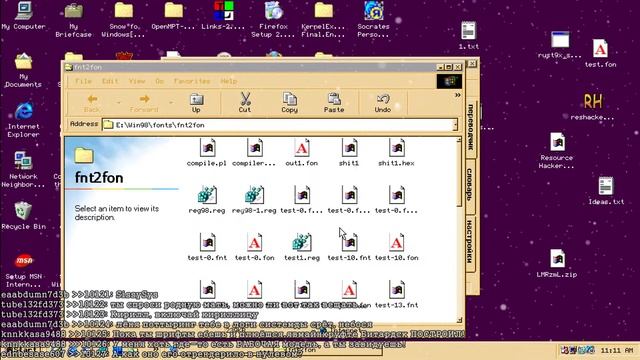The height and width of the screenshot is (360, 640).
Task: Open the Favorites menu
Action: click(x=191, y=81)
